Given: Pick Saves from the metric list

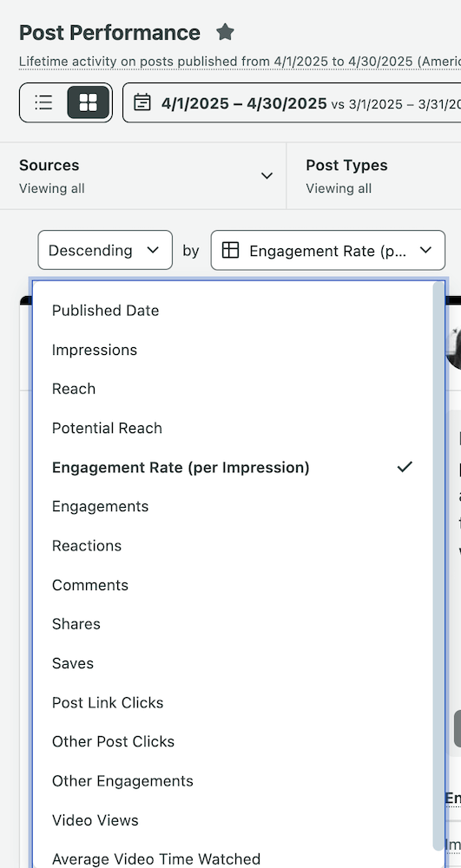Looking at the screenshot, I should tap(233, 663).
